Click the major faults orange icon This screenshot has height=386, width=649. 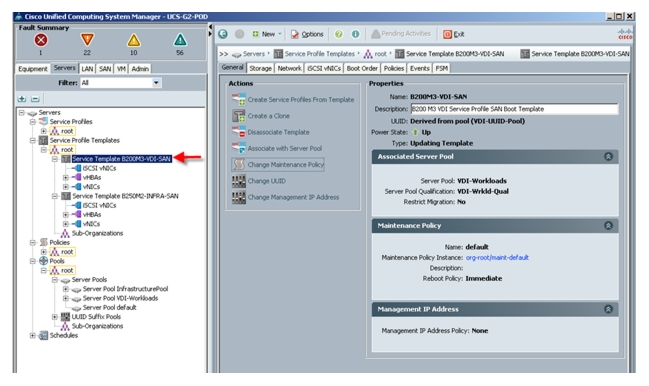tap(87, 40)
